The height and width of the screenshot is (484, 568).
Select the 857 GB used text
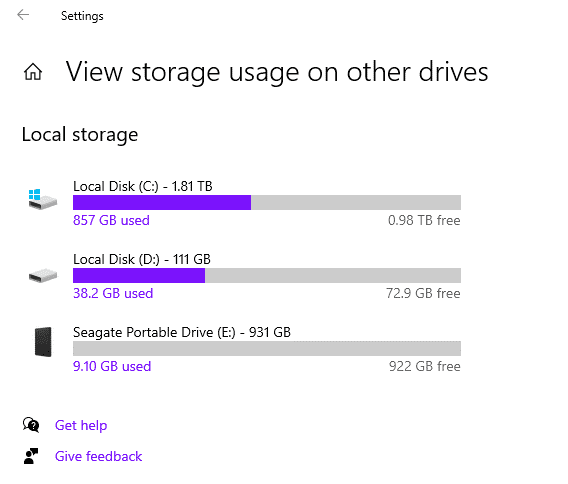tap(111, 220)
